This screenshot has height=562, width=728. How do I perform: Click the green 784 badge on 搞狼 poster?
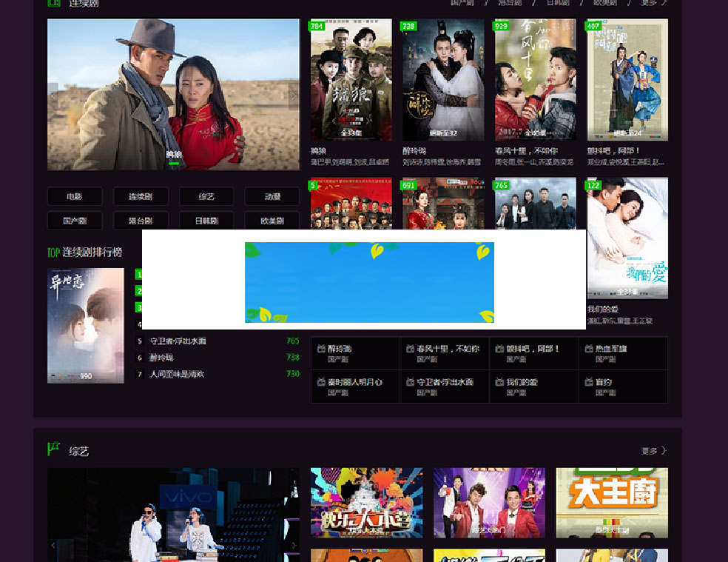pos(317,26)
